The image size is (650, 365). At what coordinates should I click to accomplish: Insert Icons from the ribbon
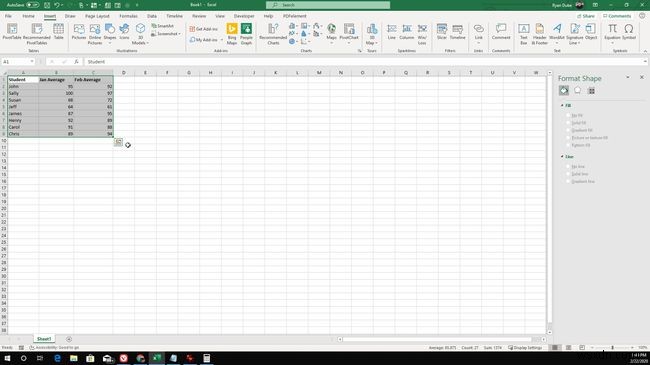pos(124,32)
